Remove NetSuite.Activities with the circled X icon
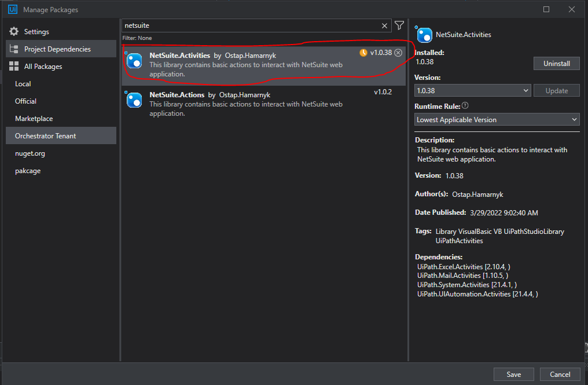This screenshot has width=588, height=385. pyautogui.click(x=398, y=53)
